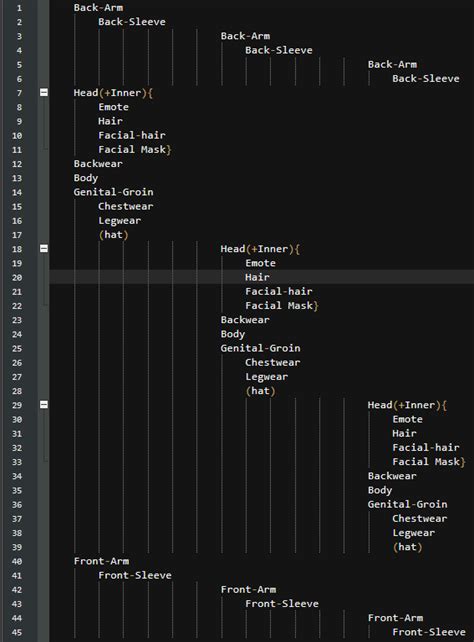Viewport: 474px width, 642px height.
Task: Click Backwear on line 12
Action: [98, 164]
